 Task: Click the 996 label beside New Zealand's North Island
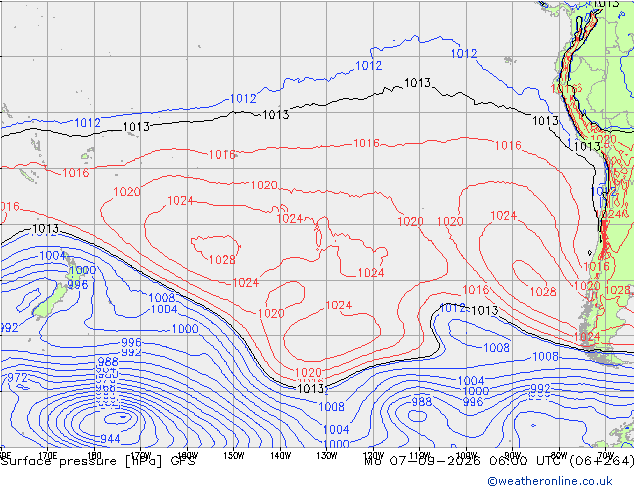78,285
